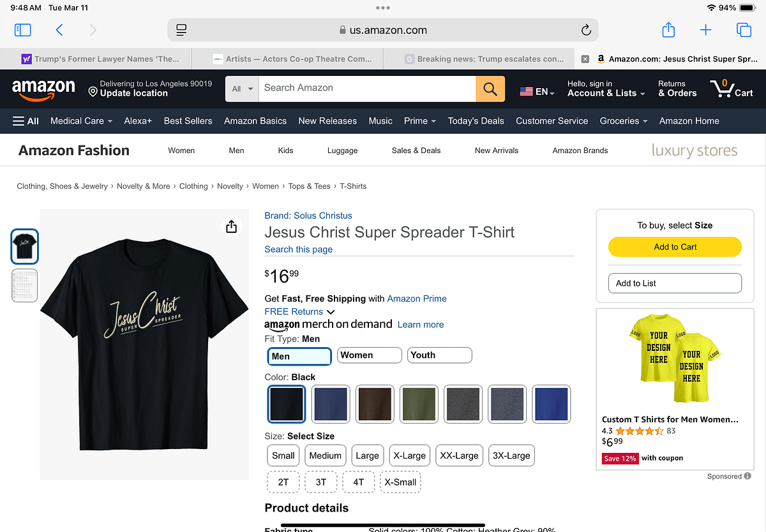Reload the page with refresh icon
Viewport: 766px width, 532px height.
tap(586, 30)
